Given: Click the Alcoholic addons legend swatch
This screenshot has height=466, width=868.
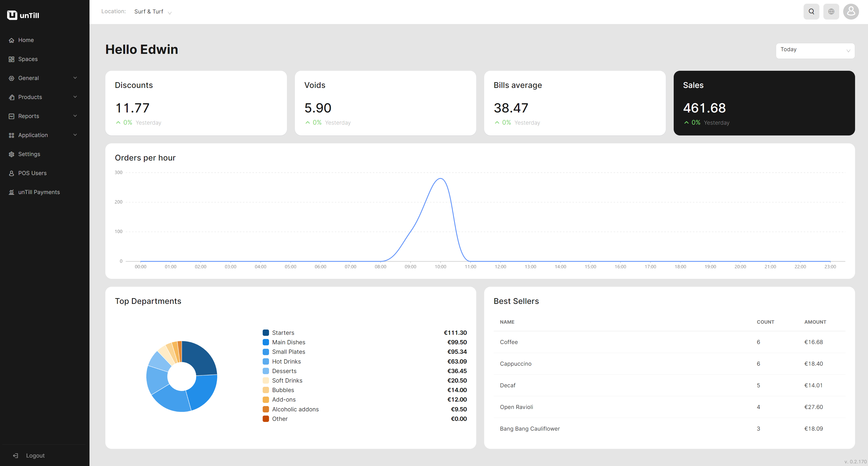Looking at the screenshot, I should click(266, 409).
